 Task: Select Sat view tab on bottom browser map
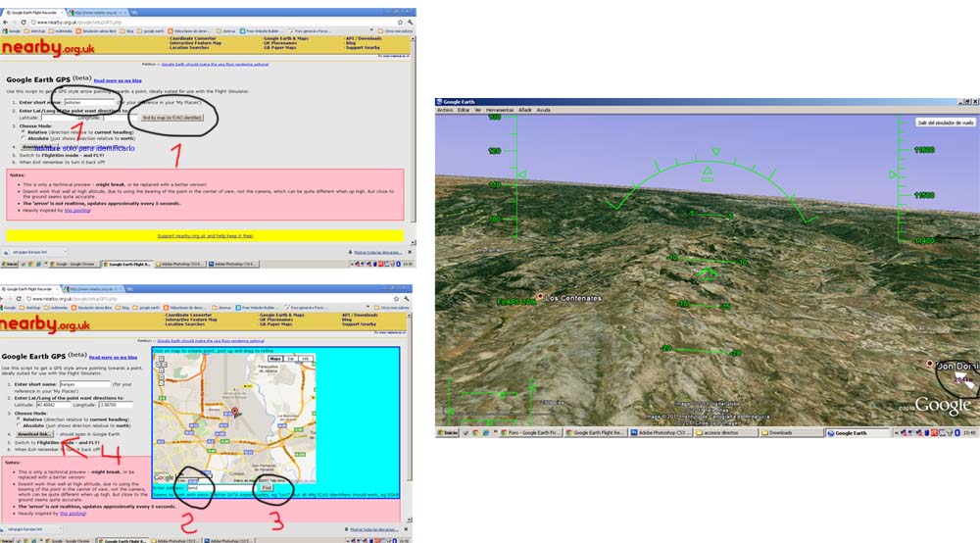point(291,359)
